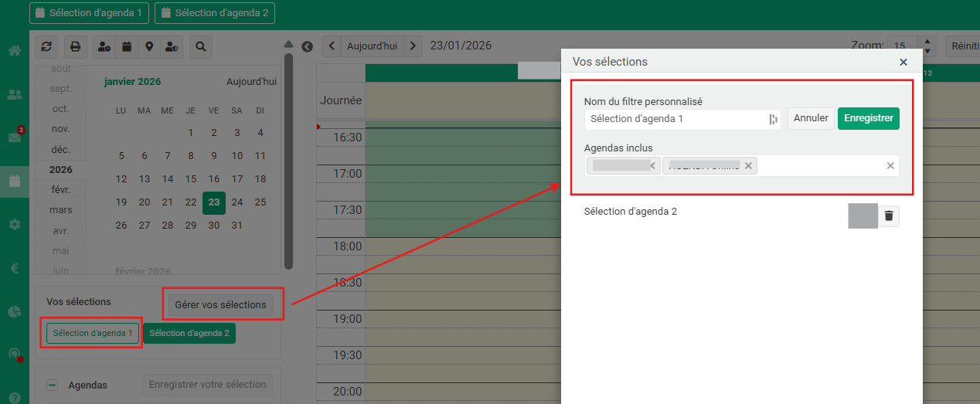
Task: Click the grey color swatch of Sélection 2
Action: tap(863, 216)
